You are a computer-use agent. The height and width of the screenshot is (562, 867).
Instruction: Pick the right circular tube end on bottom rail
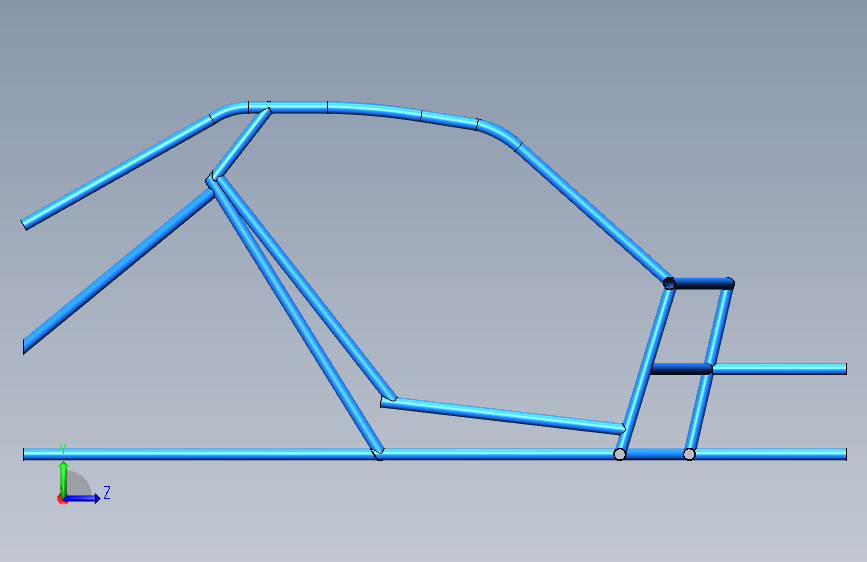click(689, 454)
